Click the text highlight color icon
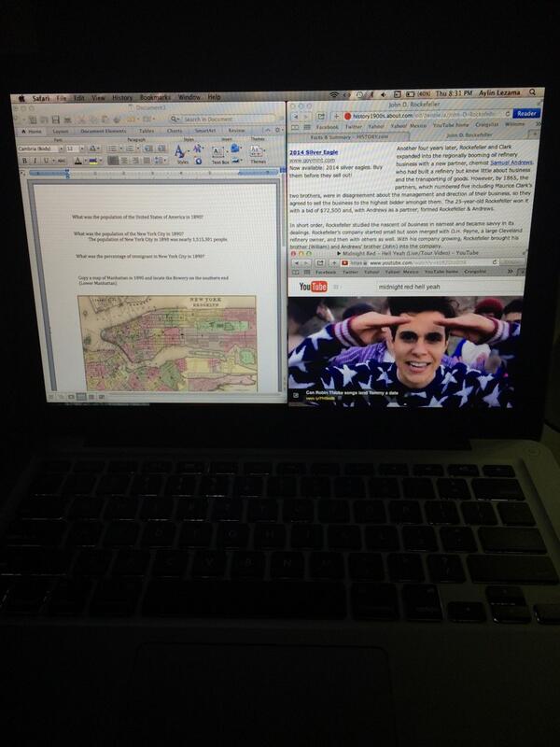This screenshot has height=747, width=560. (x=92, y=161)
